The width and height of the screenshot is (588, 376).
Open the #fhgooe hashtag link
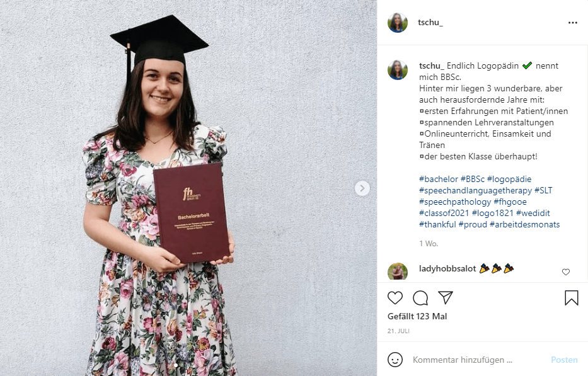click(510, 202)
